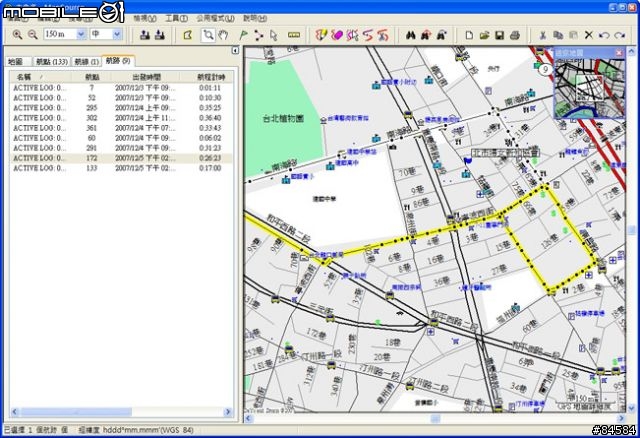Click the paste icon
This screenshot has height=438, width=640.
coord(573,35)
